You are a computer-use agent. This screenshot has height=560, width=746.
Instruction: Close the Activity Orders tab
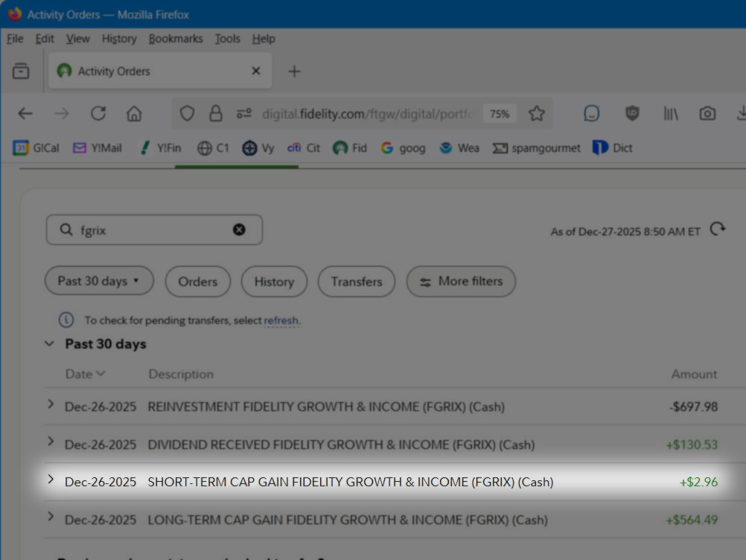coord(256,71)
